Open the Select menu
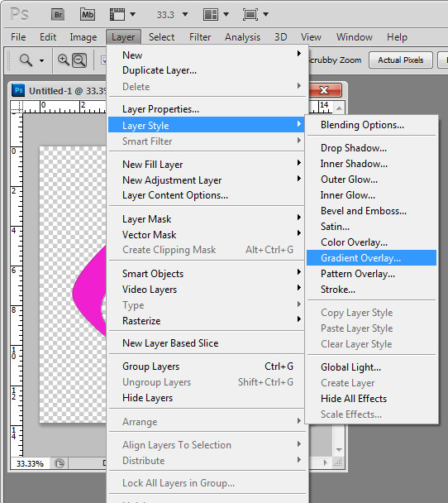This screenshot has width=448, height=503. [161, 37]
